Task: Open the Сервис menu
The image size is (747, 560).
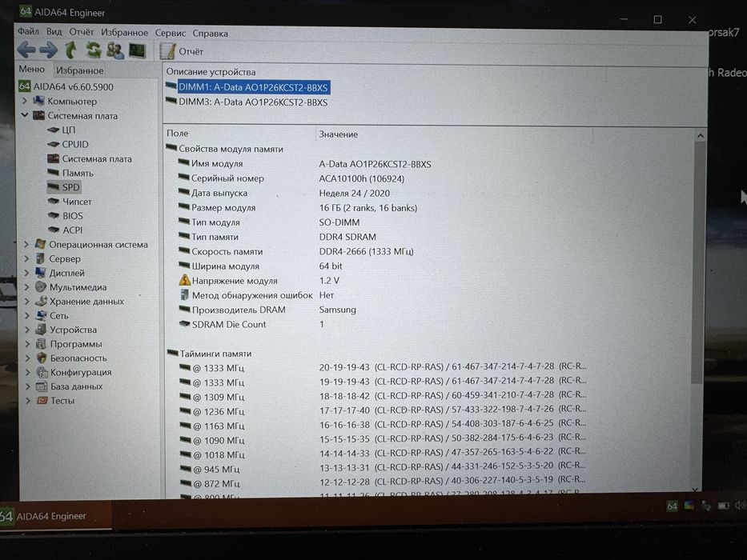Action: [170, 33]
